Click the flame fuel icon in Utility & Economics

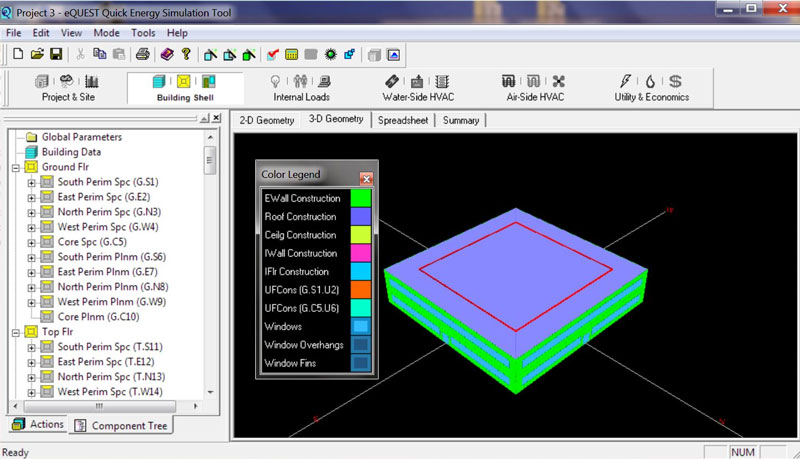[651, 82]
